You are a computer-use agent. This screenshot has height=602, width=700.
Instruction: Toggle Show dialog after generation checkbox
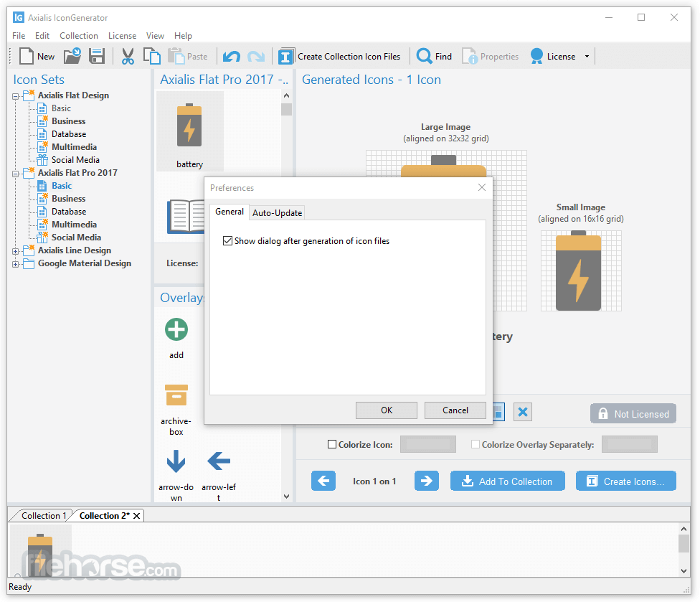[227, 241]
